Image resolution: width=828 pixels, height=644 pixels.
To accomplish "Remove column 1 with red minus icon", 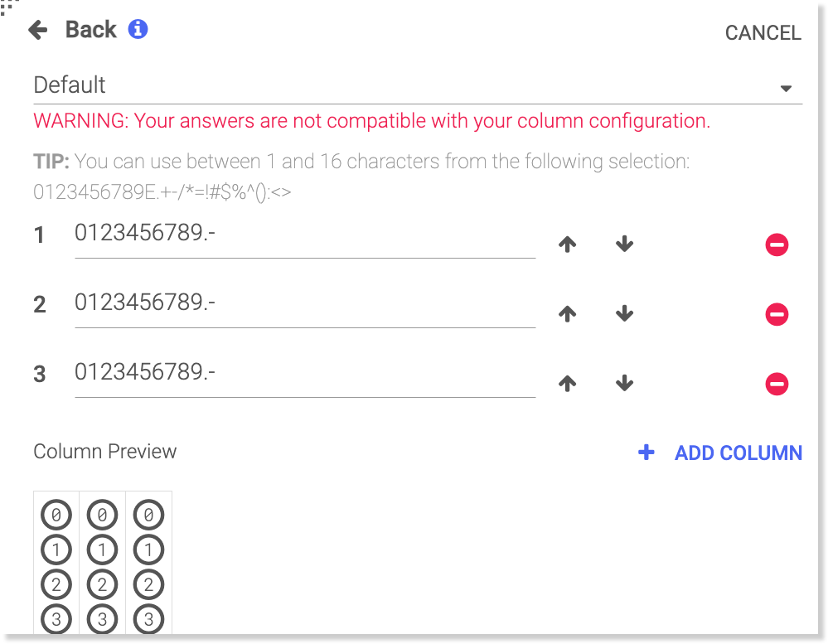I will pyautogui.click(x=777, y=245).
